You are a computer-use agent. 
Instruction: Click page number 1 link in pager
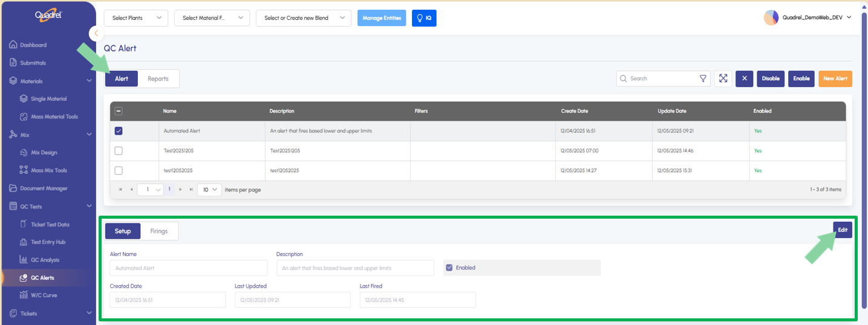coord(169,190)
